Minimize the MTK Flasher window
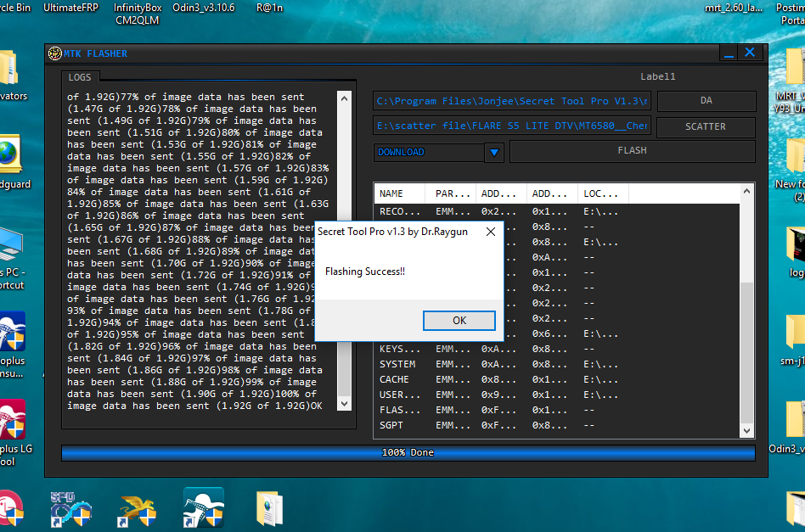Viewport: 805px width, 532px height. click(x=729, y=53)
